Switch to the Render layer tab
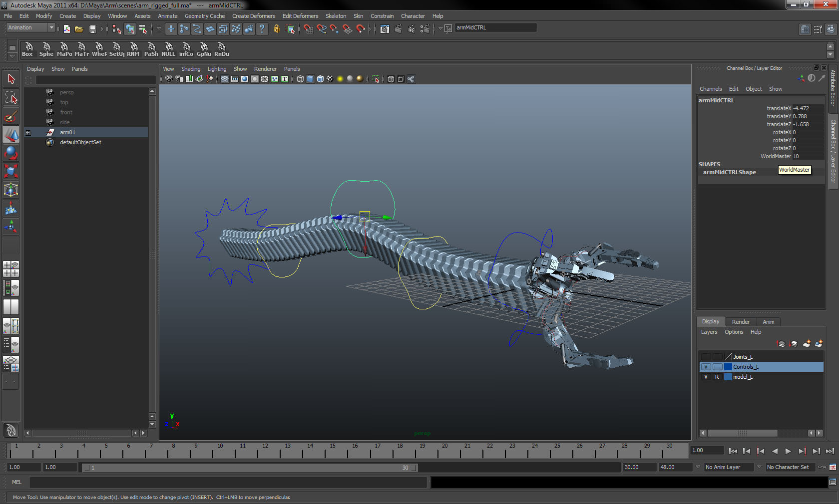Image resolution: width=839 pixels, height=504 pixels. click(x=741, y=322)
